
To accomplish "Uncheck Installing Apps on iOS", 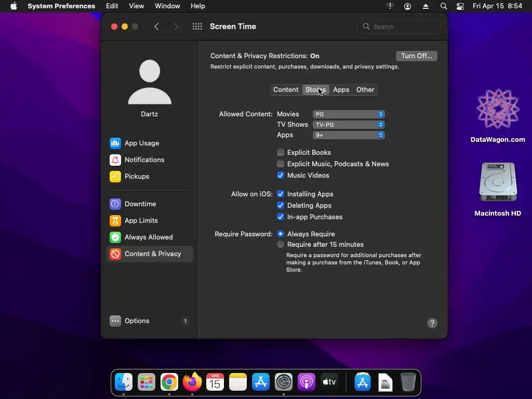I will [280, 194].
